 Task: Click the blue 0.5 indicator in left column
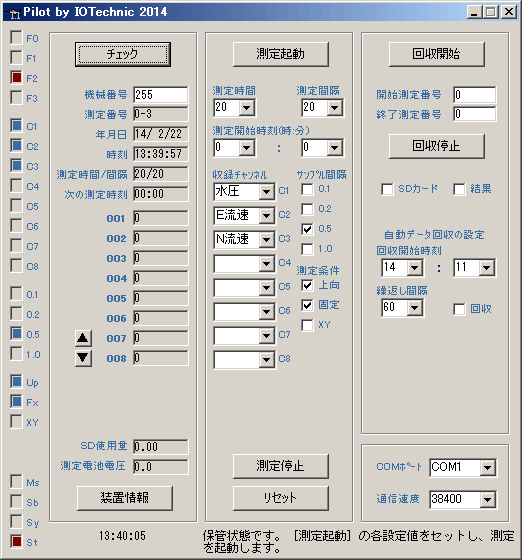tap(16, 334)
